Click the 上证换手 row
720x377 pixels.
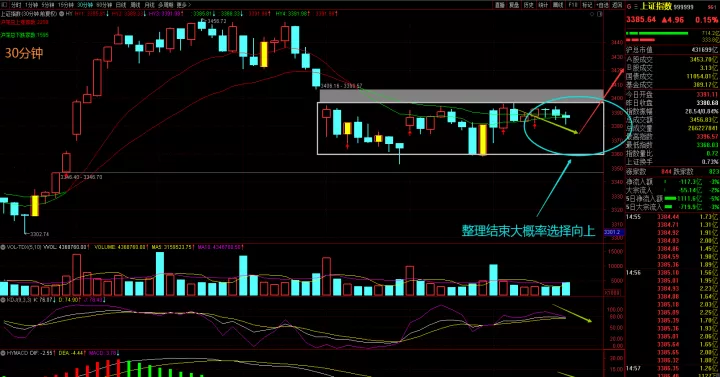(x=672, y=162)
